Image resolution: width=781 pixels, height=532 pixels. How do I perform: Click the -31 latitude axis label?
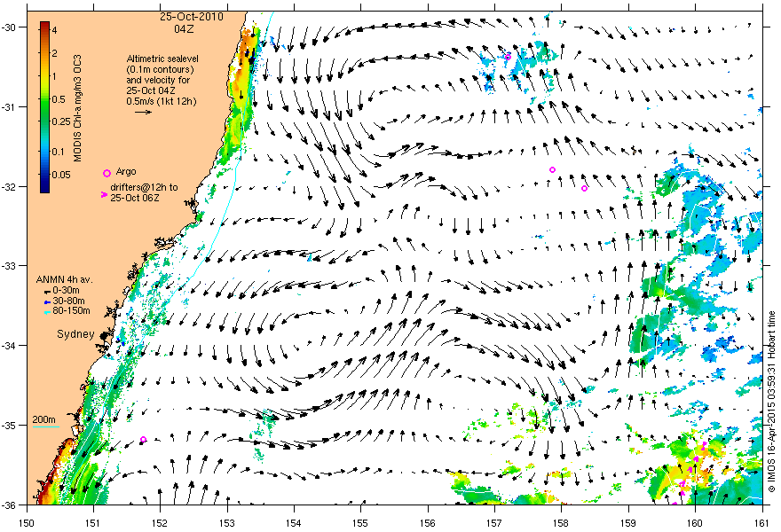(7, 107)
